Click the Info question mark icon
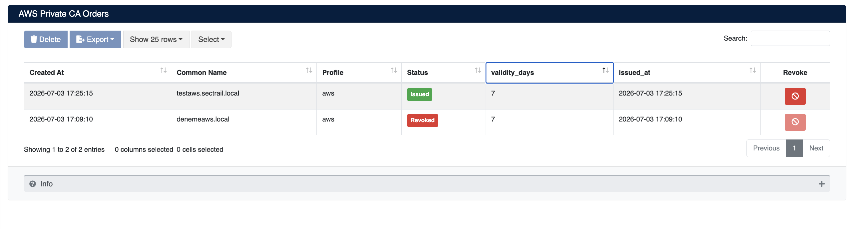 click(x=33, y=184)
